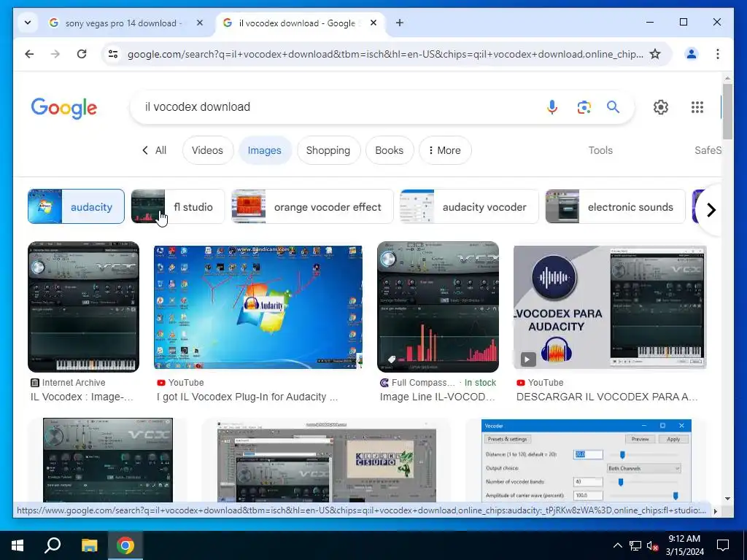Image resolution: width=747 pixels, height=560 pixels.
Task: Apply the orange vocoder effect chip
Action: point(312,206)
